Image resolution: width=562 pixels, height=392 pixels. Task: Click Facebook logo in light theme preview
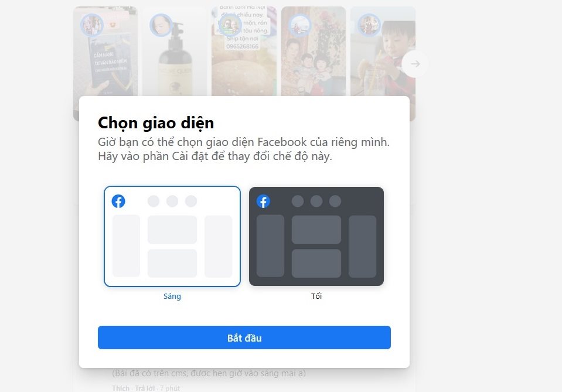[x=118, y=202]
